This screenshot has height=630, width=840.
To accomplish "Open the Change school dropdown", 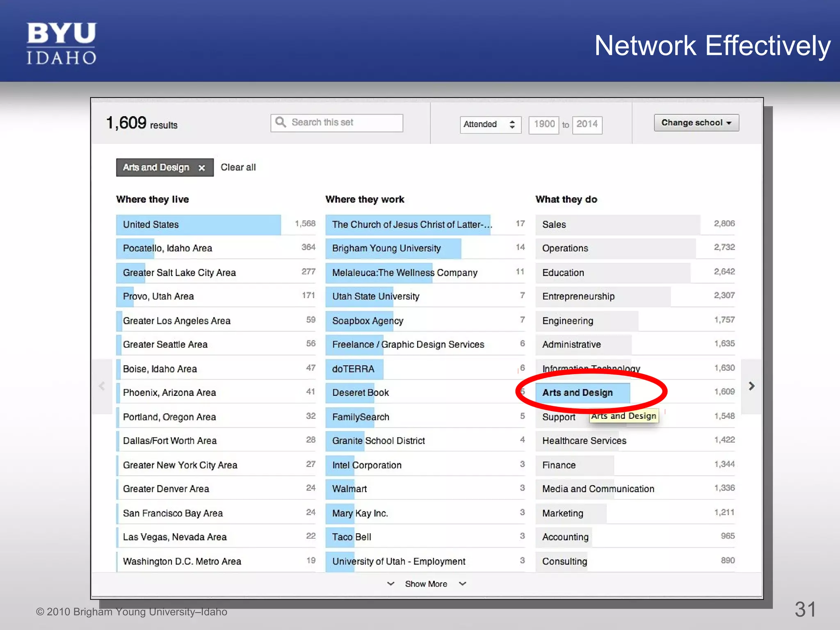I will coord(696,123).
